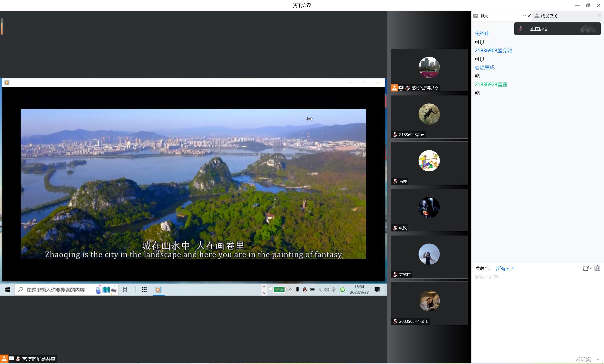
Task: Click muted mic icon on 马冲 tile
Action: pyautogui.click(x=395, y=181)
